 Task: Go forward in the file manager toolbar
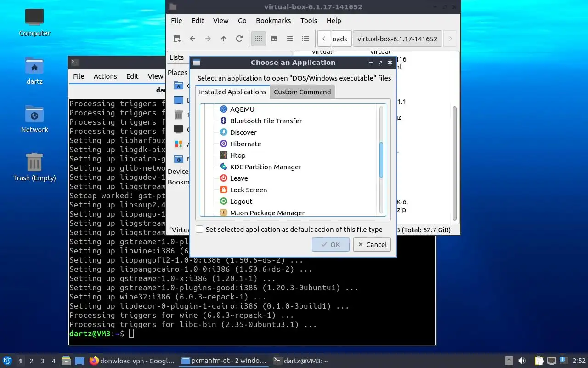pos(208,39)
